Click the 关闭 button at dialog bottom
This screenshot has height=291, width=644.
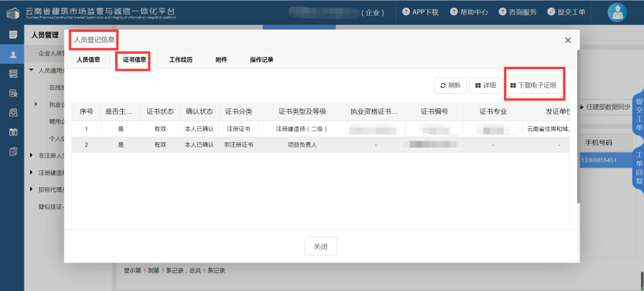[321, 246]
